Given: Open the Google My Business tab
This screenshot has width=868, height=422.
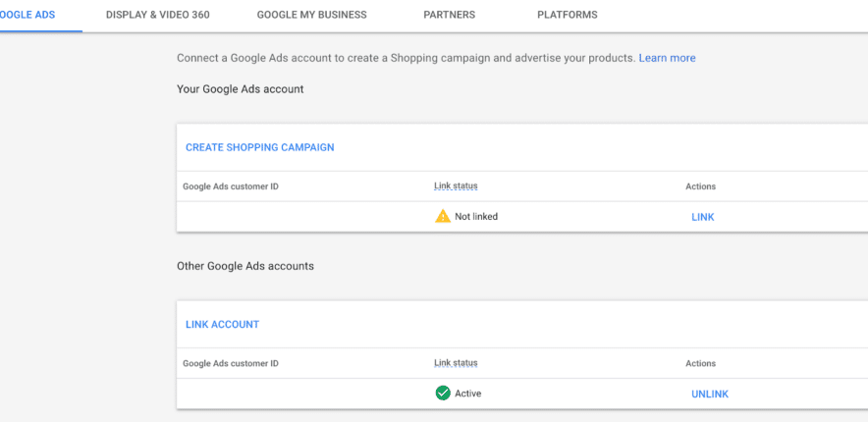Looking at the screenshot, I should (x=311, y=15).
